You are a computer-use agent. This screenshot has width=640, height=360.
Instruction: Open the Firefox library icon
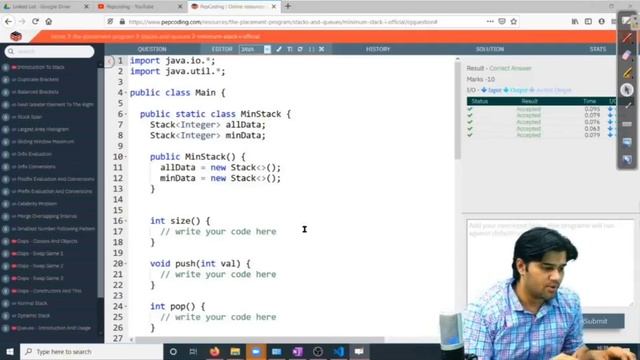click(x=575, y=22)
